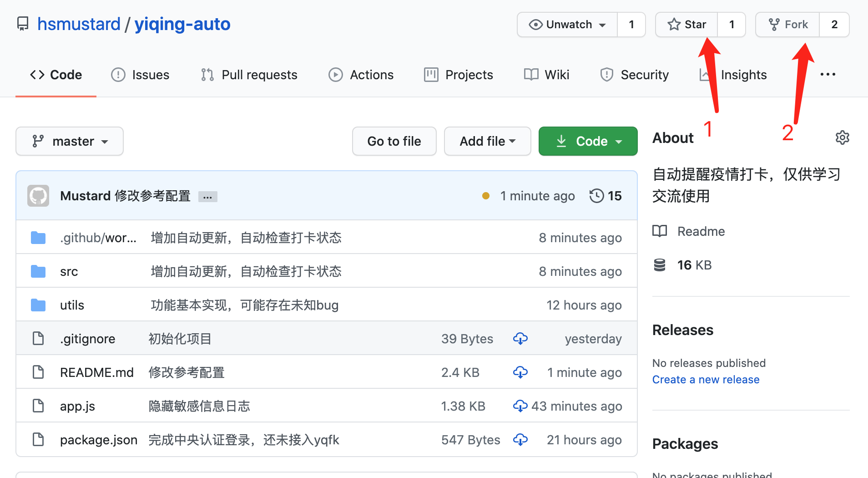
Task: View the forks count next to Fork
Action: pyautogui.click(x=834, y=25)
